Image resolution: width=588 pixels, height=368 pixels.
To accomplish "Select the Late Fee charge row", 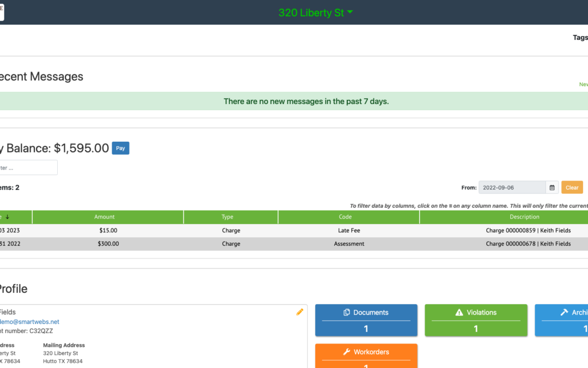I will coord(294,231).
